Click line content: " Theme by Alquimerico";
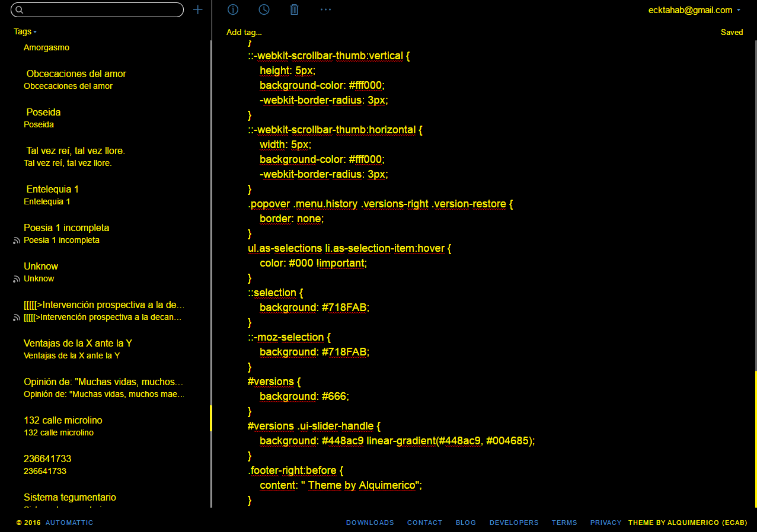 [x=341, y=485]
